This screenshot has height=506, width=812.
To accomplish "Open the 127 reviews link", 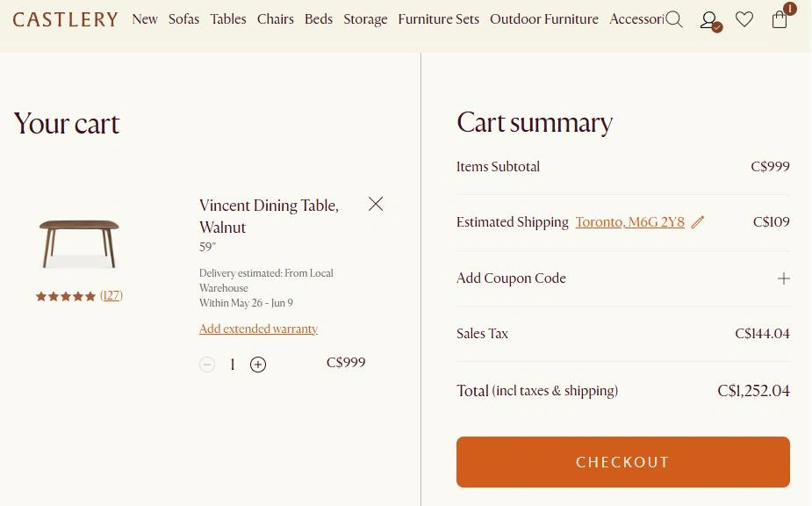I will [111, 295].
